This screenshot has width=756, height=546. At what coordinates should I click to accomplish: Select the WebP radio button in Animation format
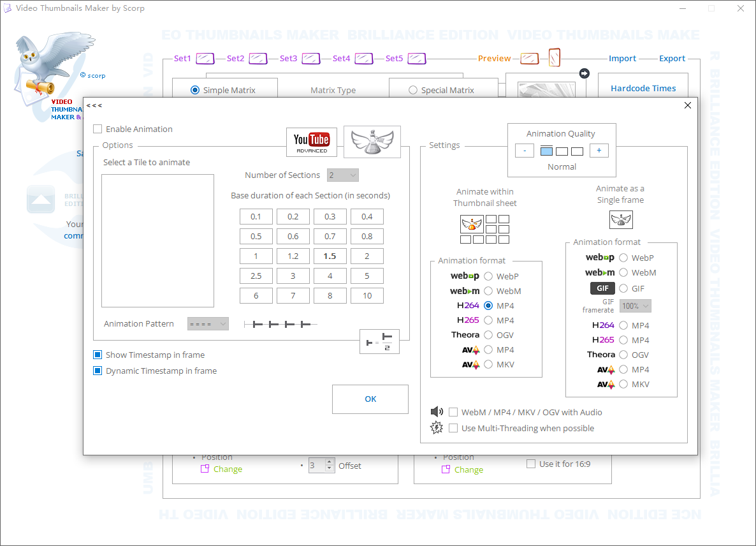tap(488, 276)
